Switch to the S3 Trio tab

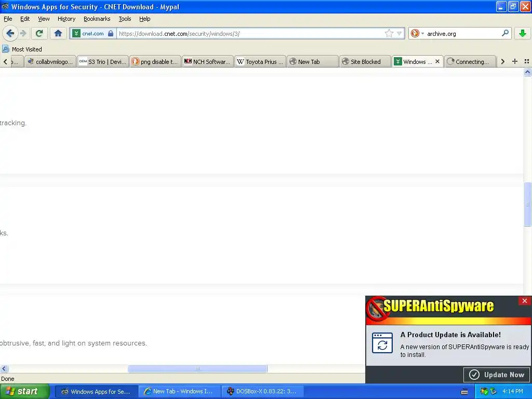(103, 61)
